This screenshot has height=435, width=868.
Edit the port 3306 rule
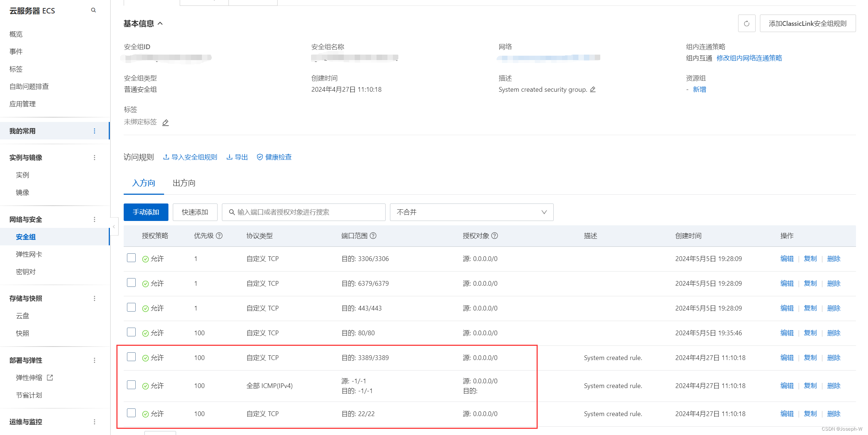[x=787, y=258]
